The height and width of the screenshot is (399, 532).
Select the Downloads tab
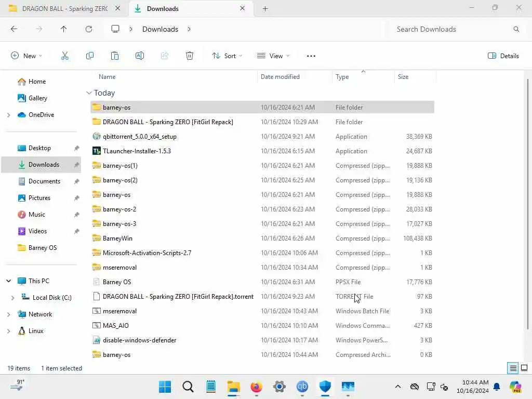coord(191,8)
